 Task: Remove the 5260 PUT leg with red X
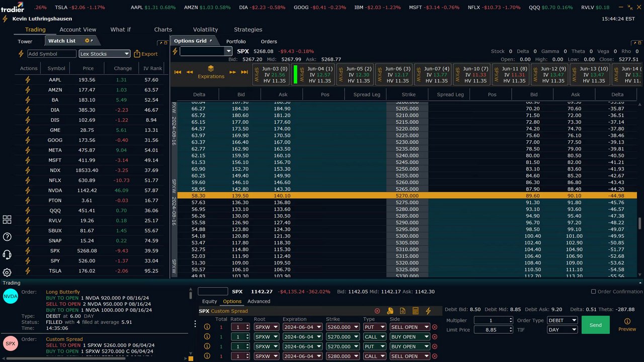[435, 327]
